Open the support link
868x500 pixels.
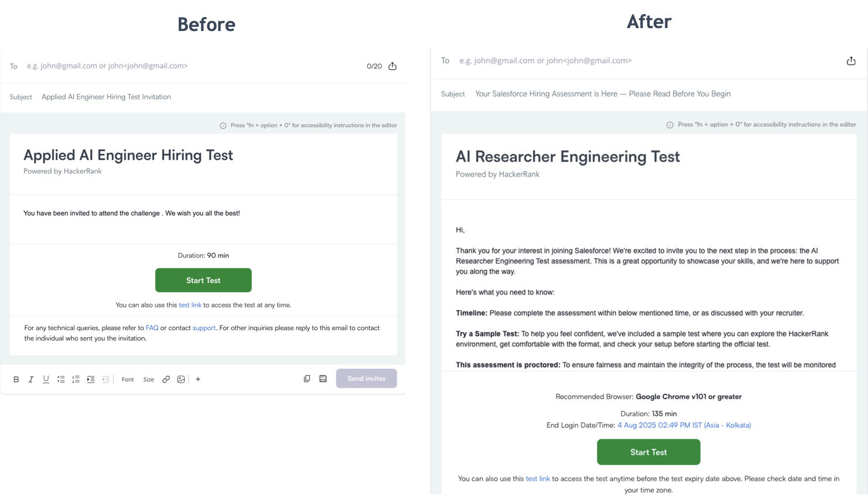204,328
